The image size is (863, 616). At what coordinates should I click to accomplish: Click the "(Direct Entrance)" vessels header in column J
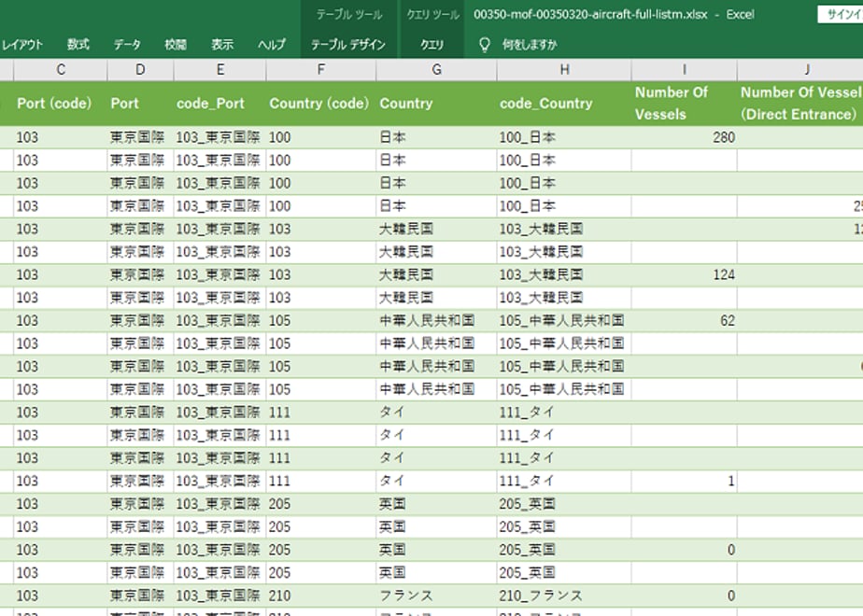click(x=800, y=104)
